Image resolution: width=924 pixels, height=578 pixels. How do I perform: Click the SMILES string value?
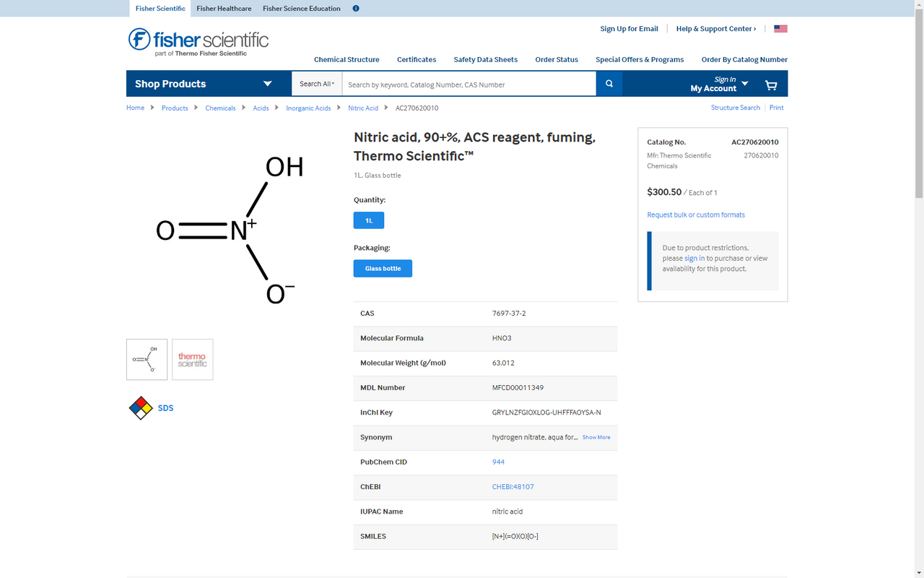point(515,536)
